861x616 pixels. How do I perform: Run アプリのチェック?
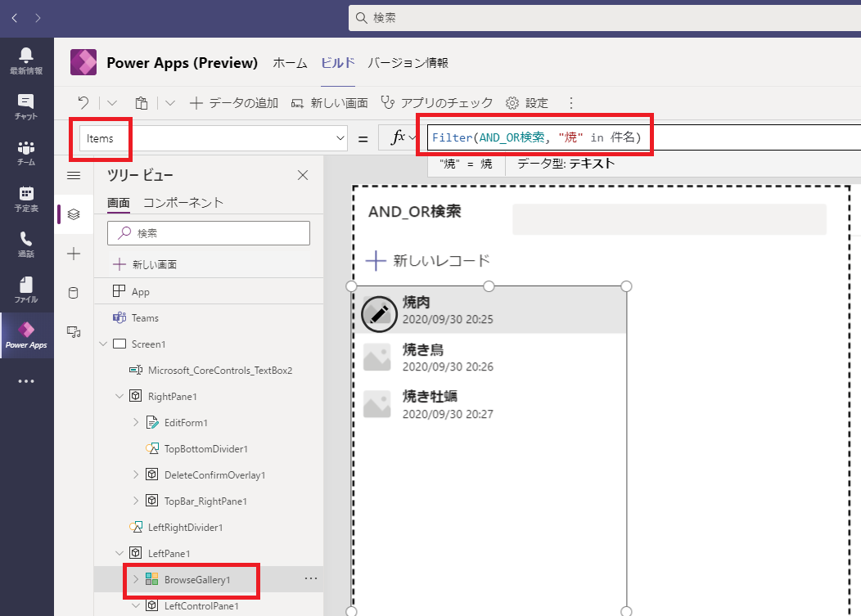[x=437, y=103]
